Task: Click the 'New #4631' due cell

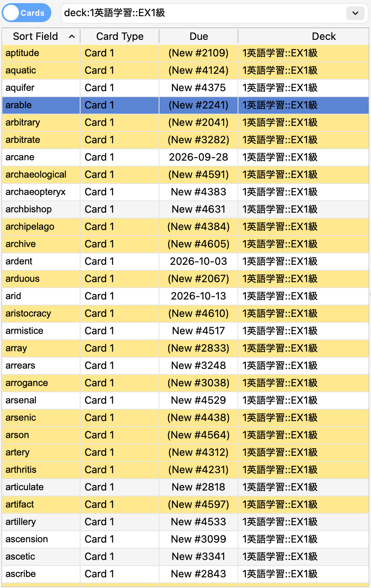Action: pos(199,209)
